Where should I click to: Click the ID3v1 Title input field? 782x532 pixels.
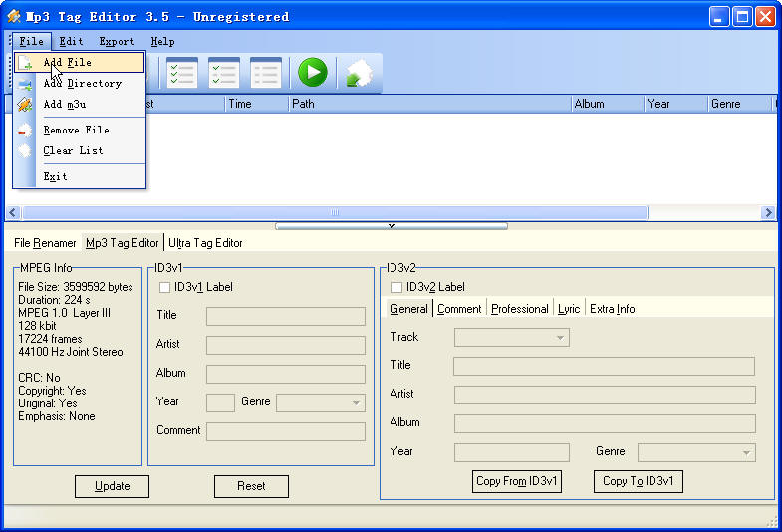pyautogui.click(x=286, y=316)
